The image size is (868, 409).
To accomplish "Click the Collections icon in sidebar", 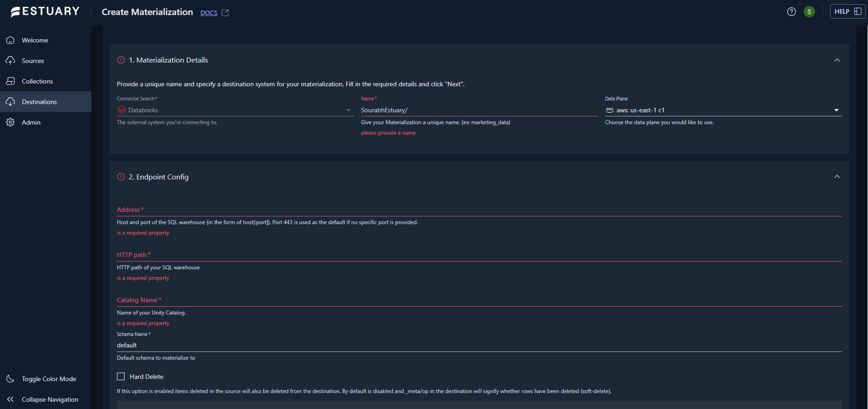I will (x=11, y=81).
